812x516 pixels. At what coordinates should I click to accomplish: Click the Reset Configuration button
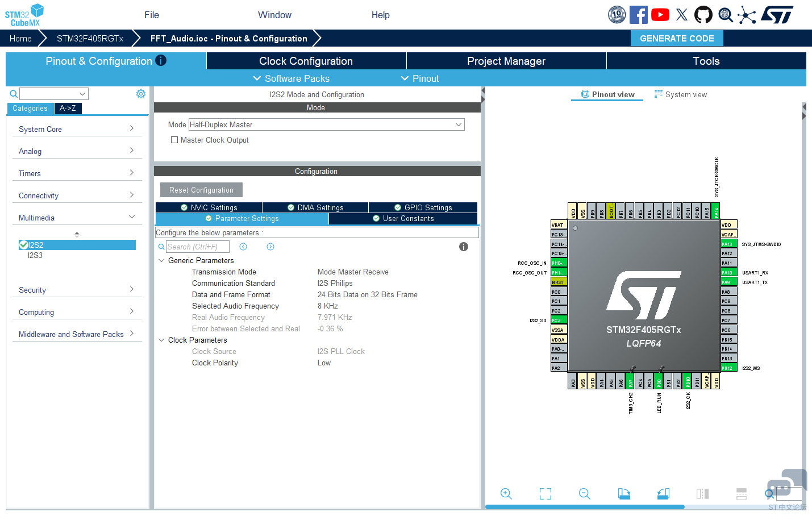[201, 190]
